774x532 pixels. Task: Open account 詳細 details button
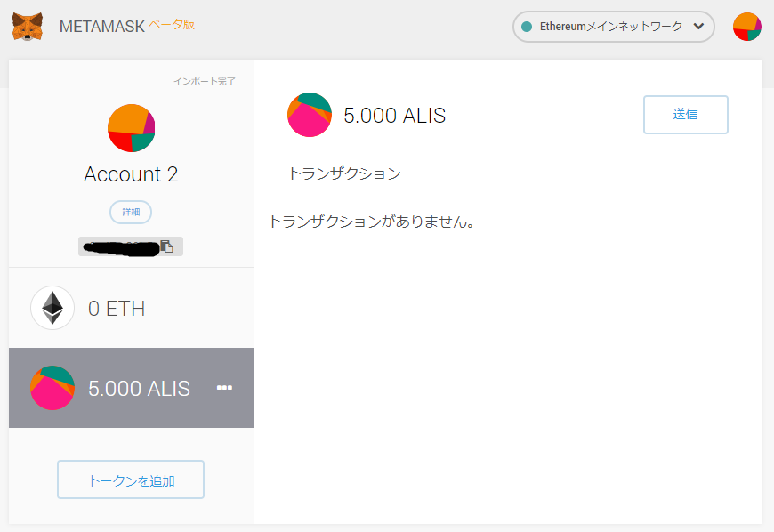coord(131,213)
